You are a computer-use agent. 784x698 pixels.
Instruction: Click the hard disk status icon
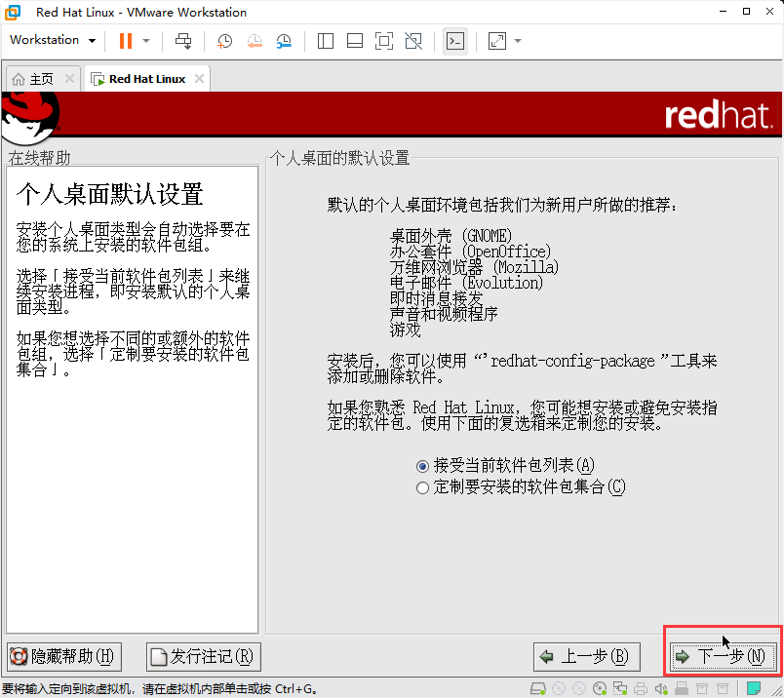tap(537, 688)
